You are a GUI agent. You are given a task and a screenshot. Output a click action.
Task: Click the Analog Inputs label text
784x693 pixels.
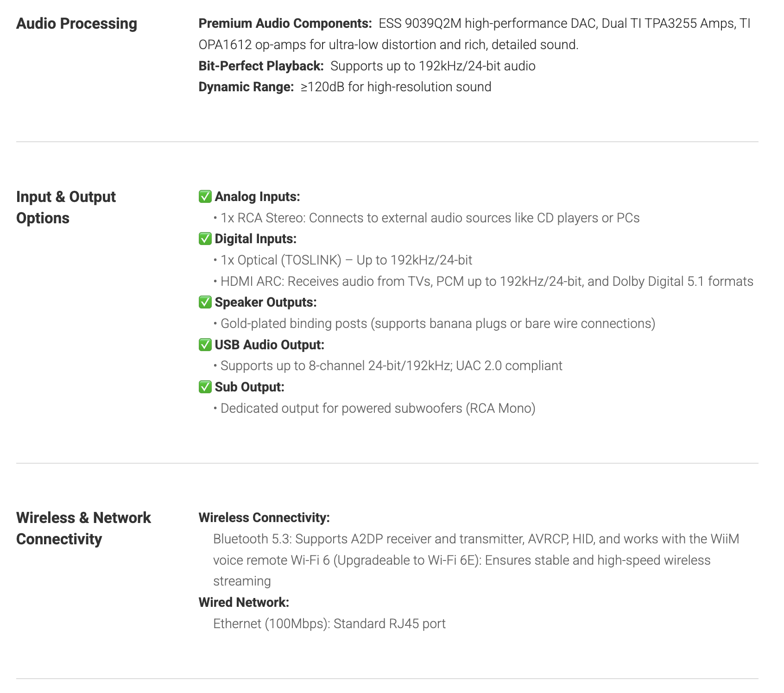[257, 197]
